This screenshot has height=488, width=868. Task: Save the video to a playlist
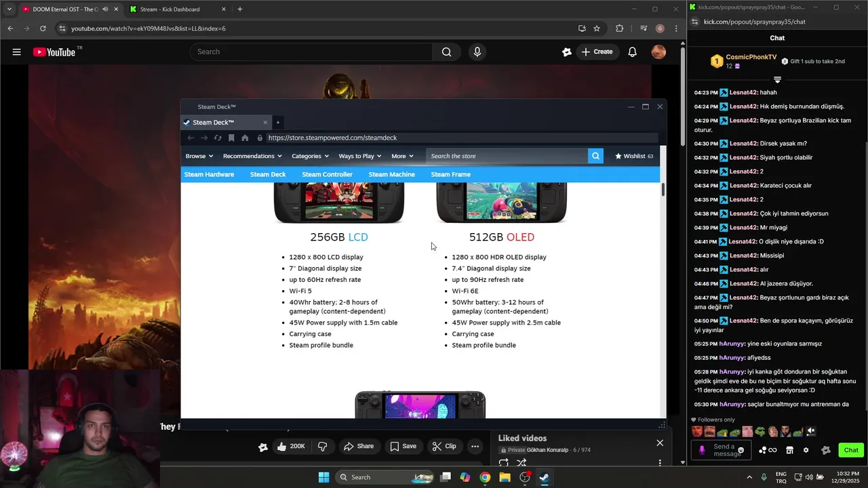click(403, 446)
